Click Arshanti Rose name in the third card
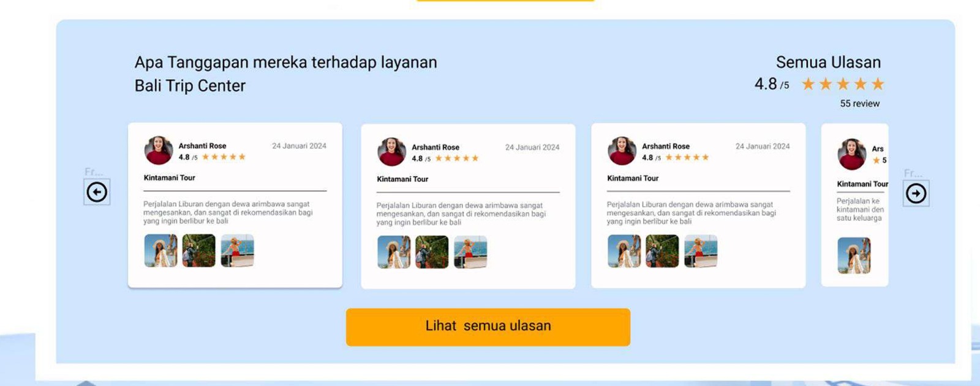 coord(666,146)
